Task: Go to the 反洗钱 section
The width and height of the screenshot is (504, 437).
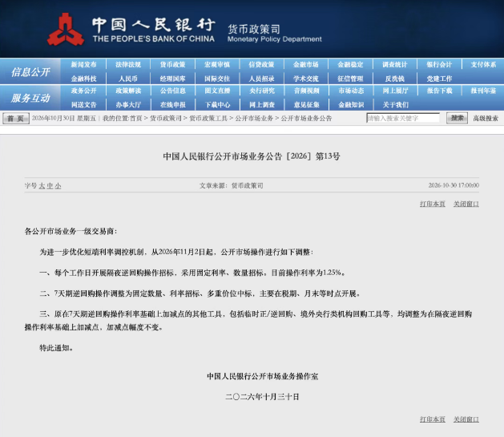Action: tap(395, 79)
